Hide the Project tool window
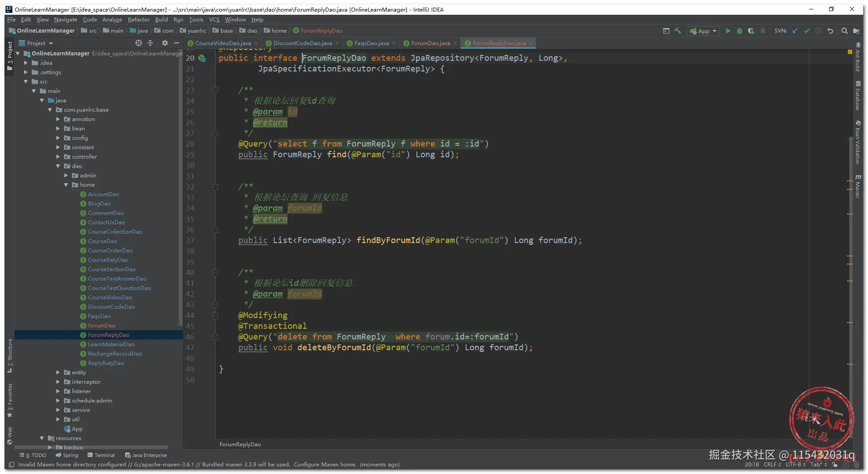Viewport: 868px width, 474px height. [177, 43]
